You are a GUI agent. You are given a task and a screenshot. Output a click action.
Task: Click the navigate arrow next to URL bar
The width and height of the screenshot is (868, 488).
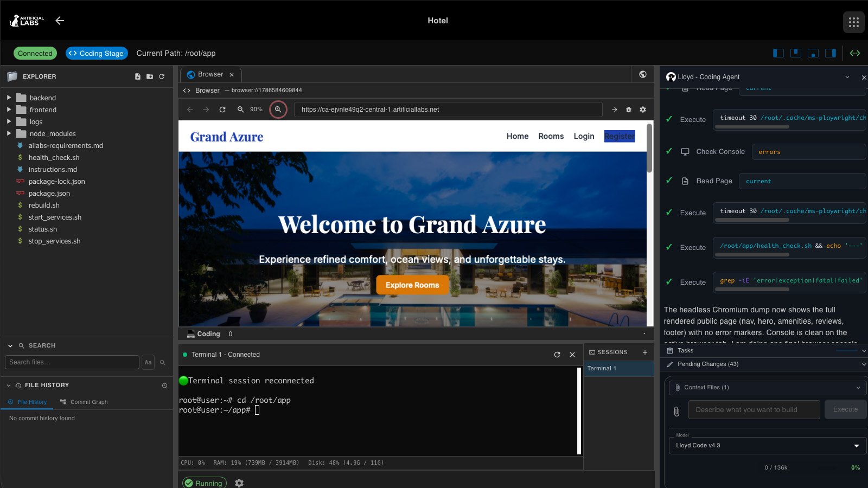click(615, 110)
